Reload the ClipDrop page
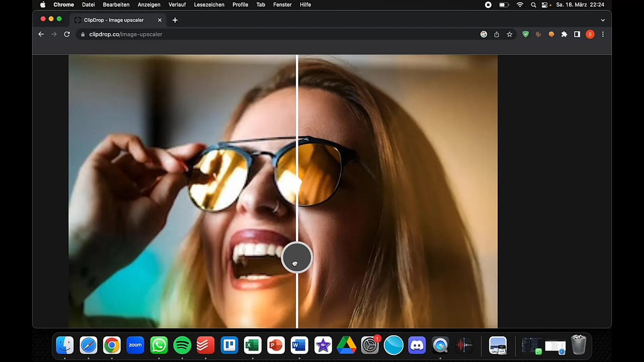The width and height of the screenshot is (644, 362). click(67, 34)
